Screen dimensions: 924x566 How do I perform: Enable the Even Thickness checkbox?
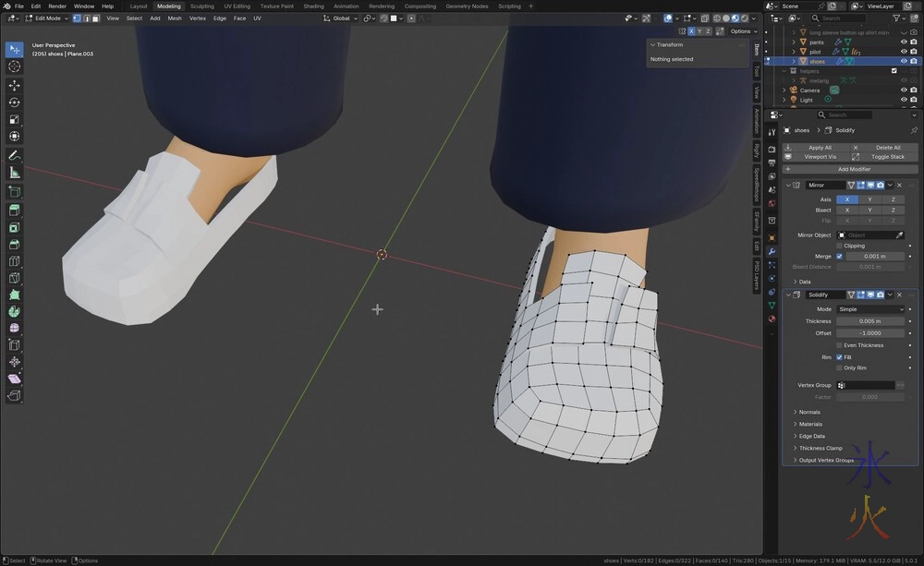(x=839, y=345)
